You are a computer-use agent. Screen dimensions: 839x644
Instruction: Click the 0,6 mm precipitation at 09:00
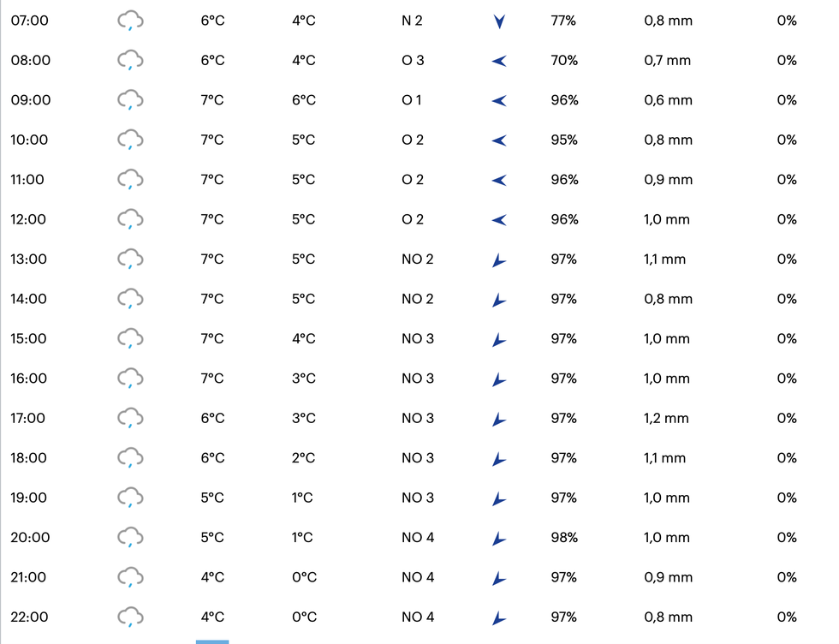tap(668, 100)
